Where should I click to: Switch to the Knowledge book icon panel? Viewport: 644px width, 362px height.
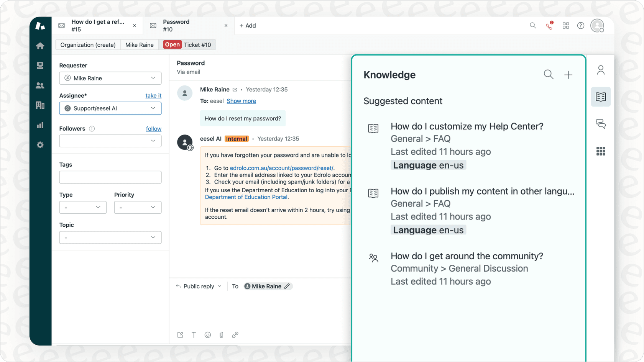[601, 97]
